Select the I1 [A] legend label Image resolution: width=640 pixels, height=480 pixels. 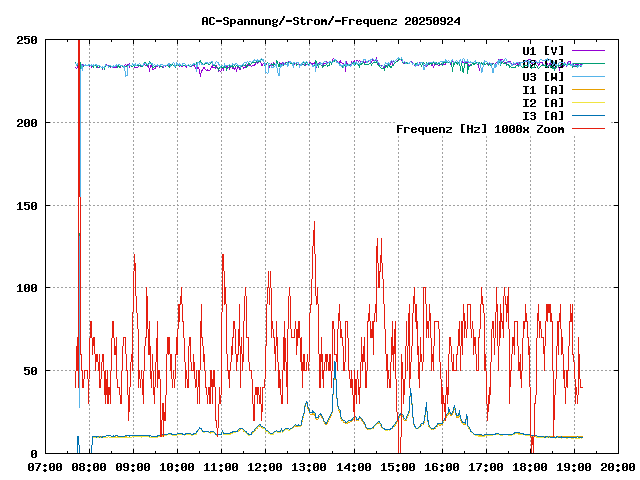(x=543, y=89)
